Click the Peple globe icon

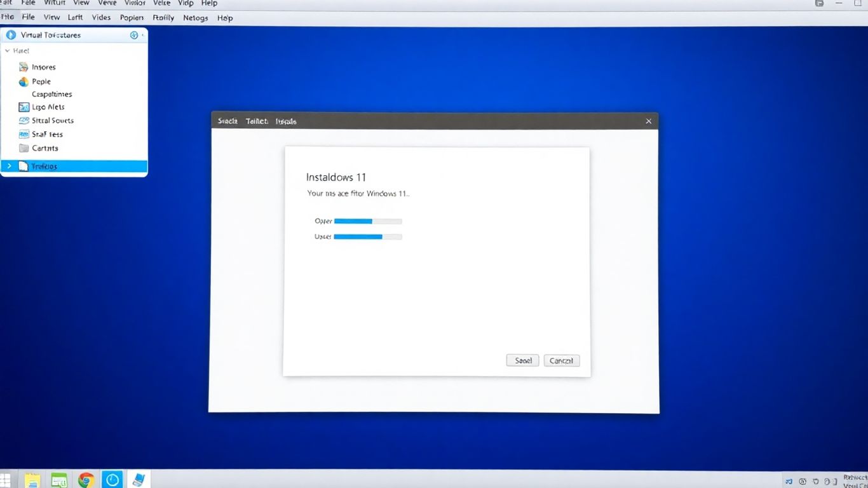(24, 81)
